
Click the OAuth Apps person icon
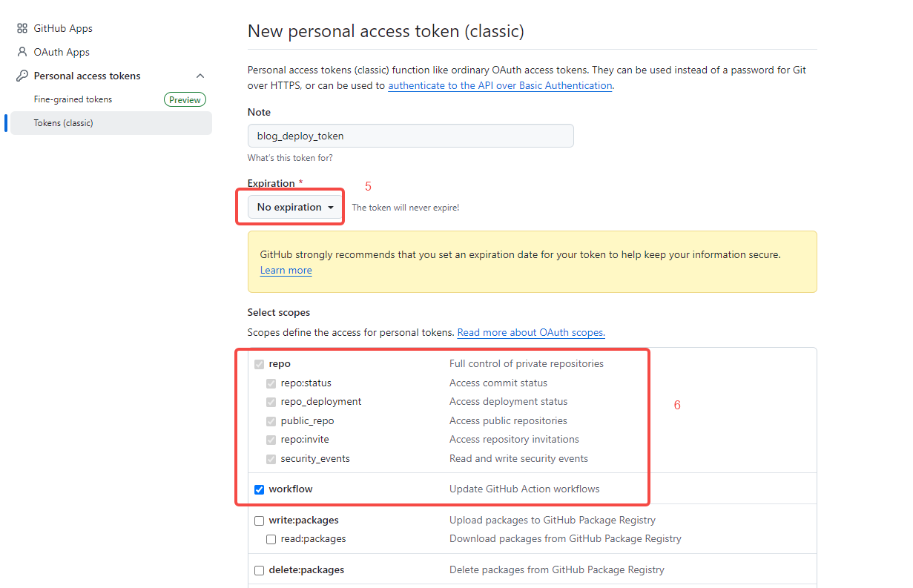(x=22, y=52)
